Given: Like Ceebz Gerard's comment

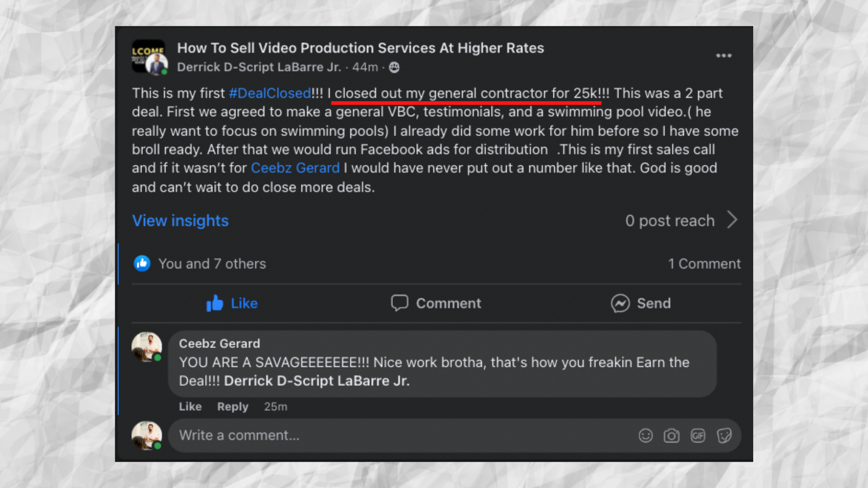Looking at the screenshot, I should coord(190,407).
